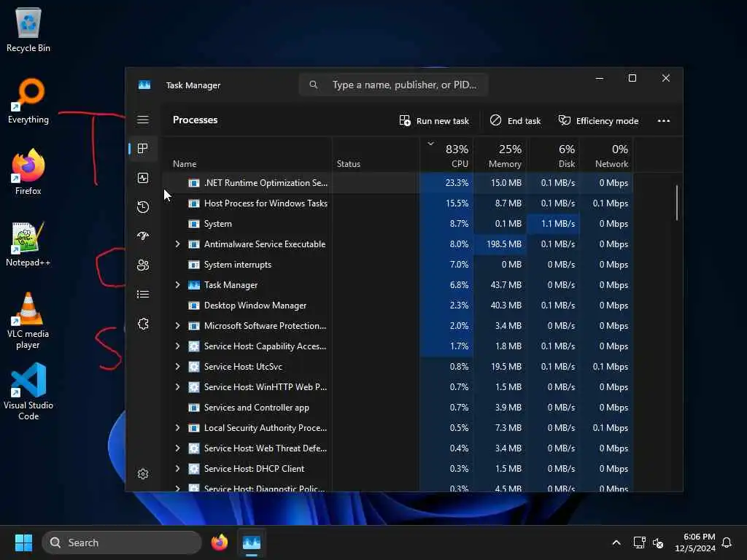The image size is (747, 560).
Task: Open the Task Manager hamburger navigation menu
Action: point(143,120)
